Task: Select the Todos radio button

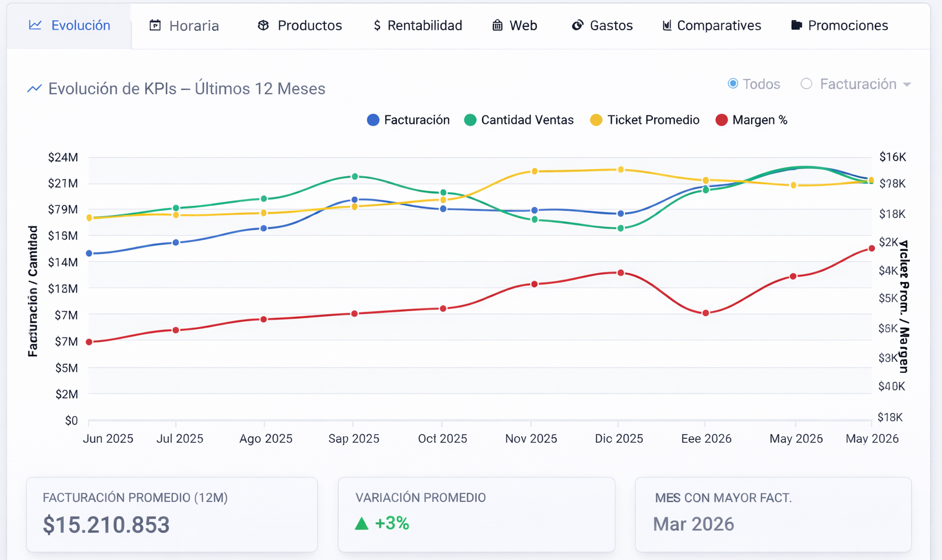Action: [733, 83]
